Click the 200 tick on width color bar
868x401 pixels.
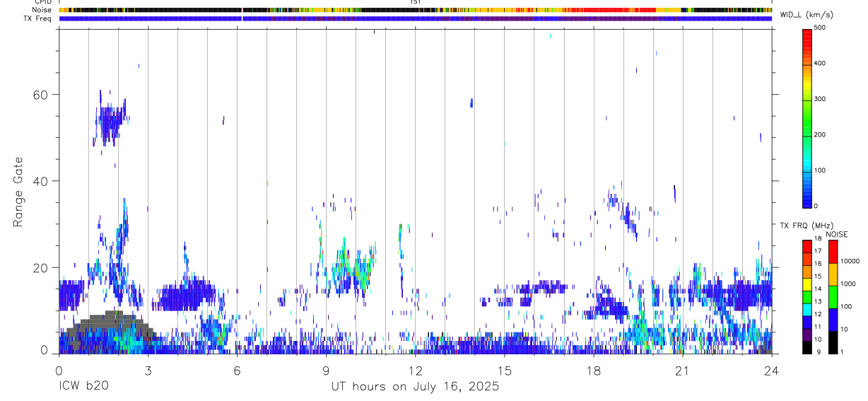click(x=821, y=134)
